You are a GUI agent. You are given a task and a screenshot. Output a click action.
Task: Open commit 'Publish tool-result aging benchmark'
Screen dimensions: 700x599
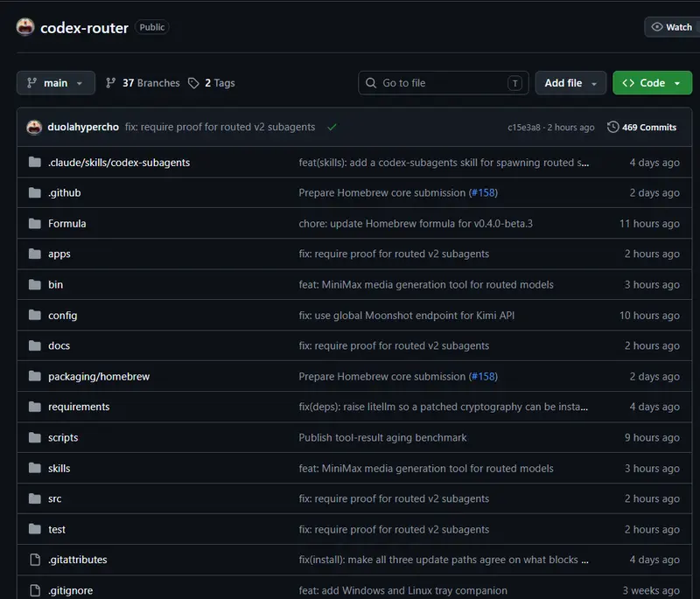tap(382, 437)
